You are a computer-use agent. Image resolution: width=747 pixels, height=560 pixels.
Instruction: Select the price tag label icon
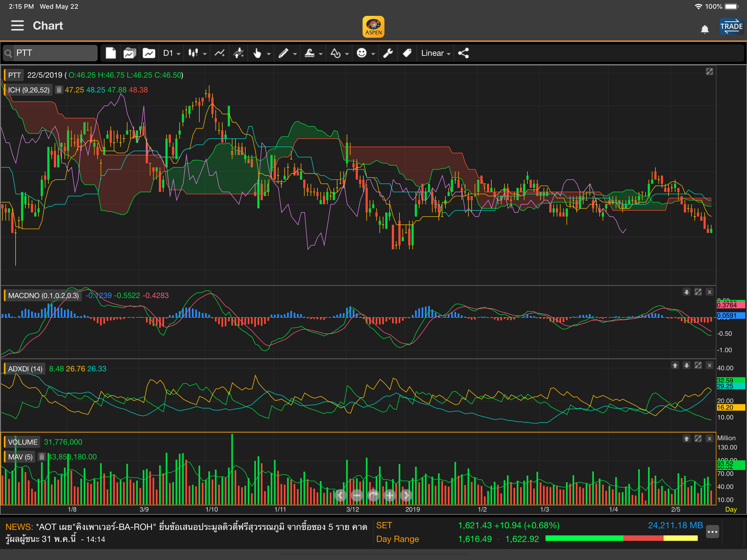point(407,53)
